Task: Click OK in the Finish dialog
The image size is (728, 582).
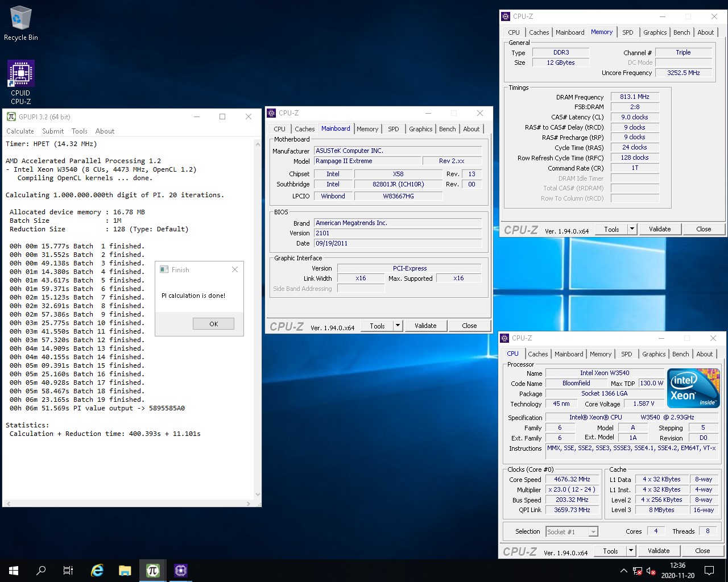Action: 213,323
